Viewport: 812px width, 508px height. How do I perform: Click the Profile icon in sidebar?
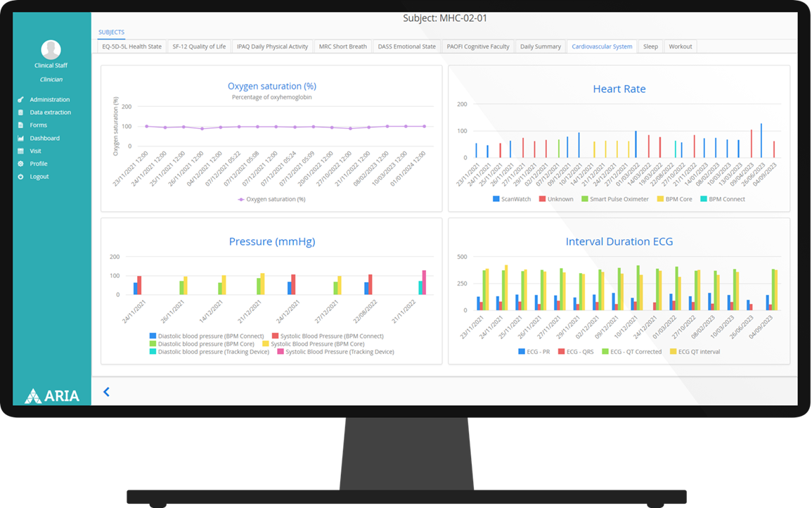pyautogui.click(x=20, y=164)
